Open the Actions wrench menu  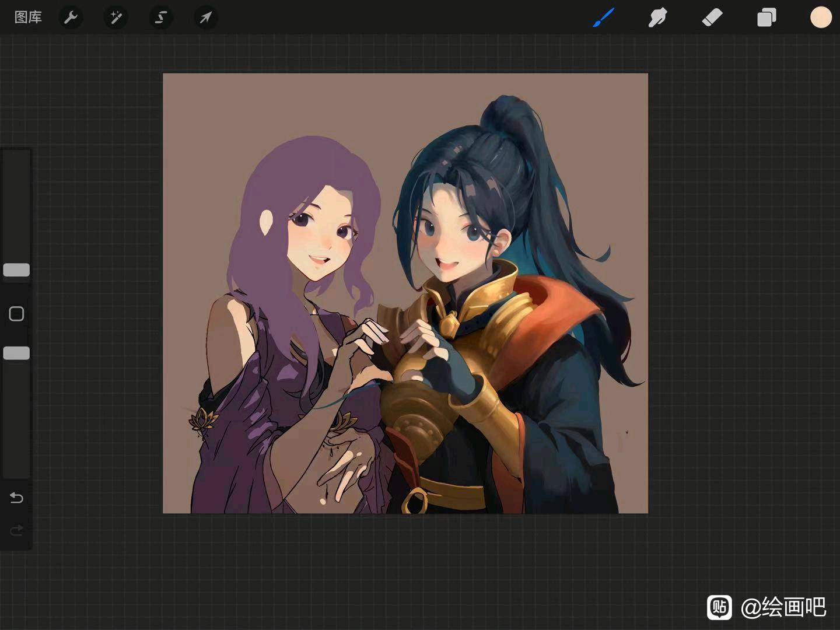(71, 17)
